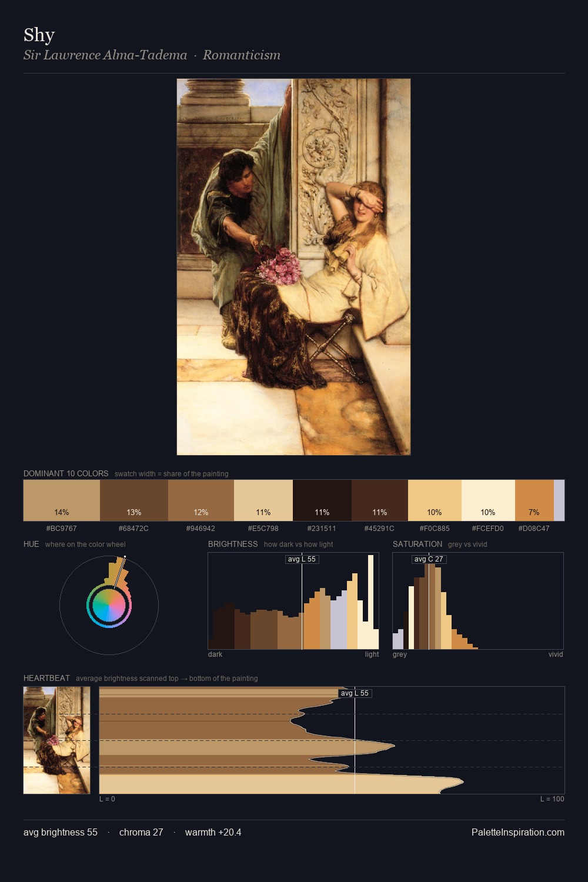Click the 'dark' axis label under Brightness
This screenshot has height=882, width=588.
pyautogui.click(x=215, y=654)
